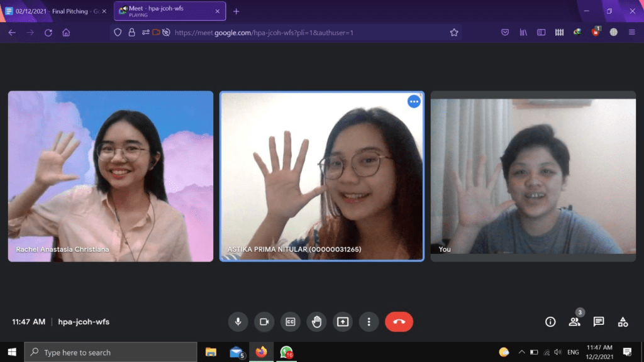This screenshot has height=362, width=644.
Task: Open the more options three-dot menu
Action: 369,322
